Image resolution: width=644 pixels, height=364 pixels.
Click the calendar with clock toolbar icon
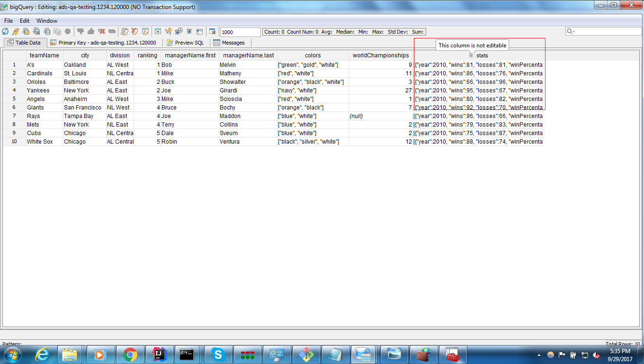(179, 32)
